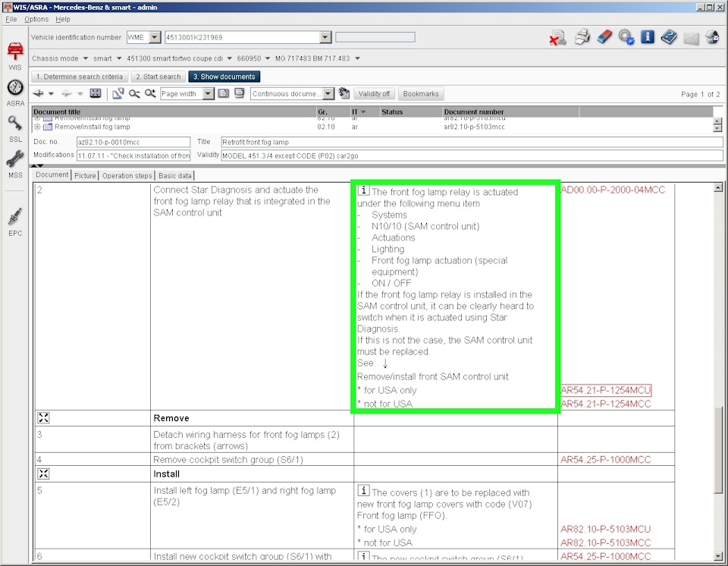The image size is (728, 566).
Task: Click the Validity off button
Action: pyautogui.click(x=374, y=94)
